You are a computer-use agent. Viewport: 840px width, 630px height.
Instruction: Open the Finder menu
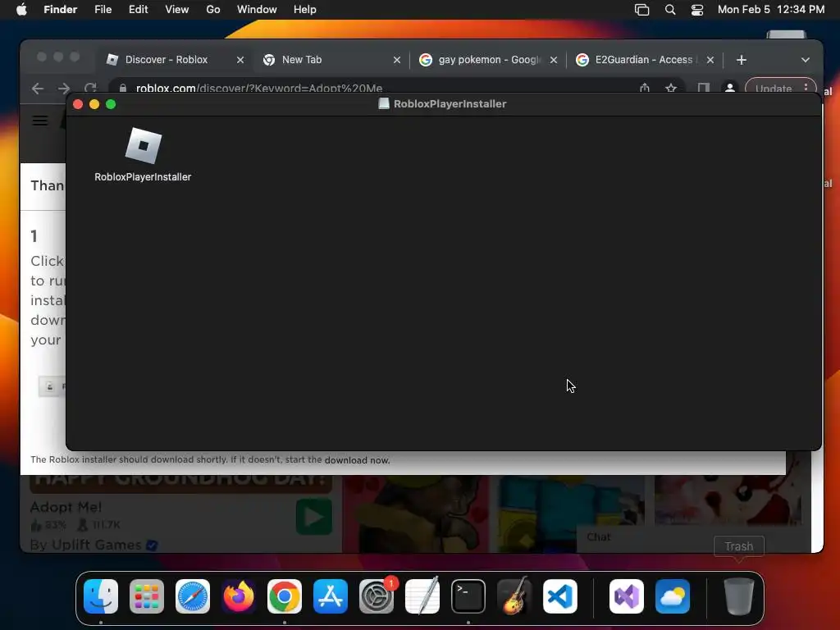[x=61, y=10]
